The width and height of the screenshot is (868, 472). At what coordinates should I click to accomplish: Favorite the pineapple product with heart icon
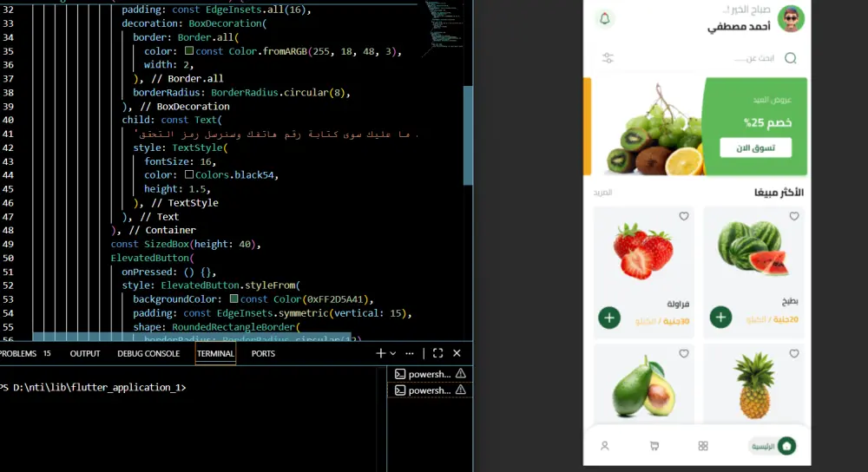pos(794,353)
